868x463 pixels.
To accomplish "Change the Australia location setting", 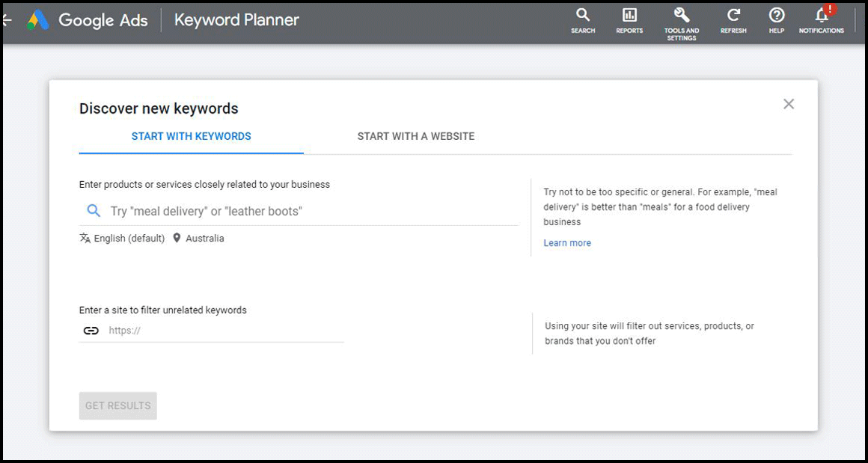I will click(204, 239).
